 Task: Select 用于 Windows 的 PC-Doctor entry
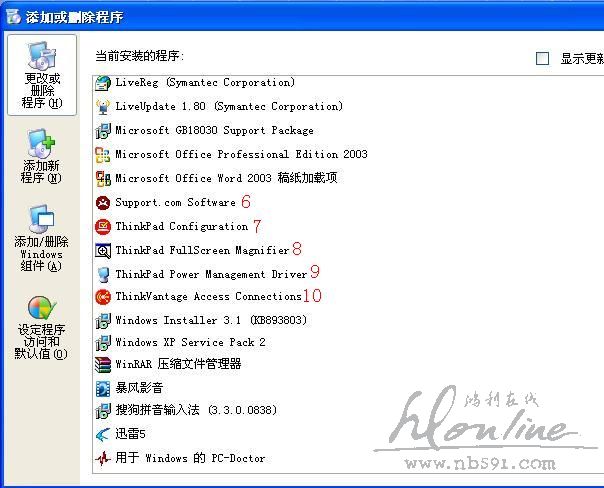pyautogui.click(x=191, y=458)
